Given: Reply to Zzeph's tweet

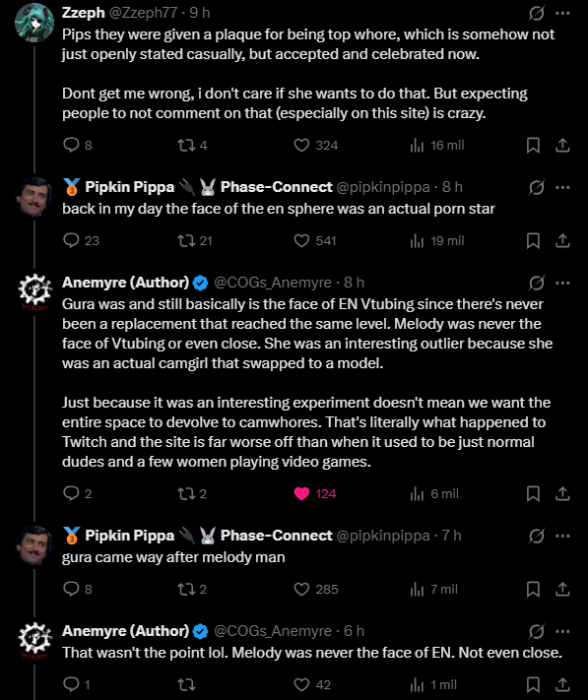Looking at the screenshot, I should 72,145.
